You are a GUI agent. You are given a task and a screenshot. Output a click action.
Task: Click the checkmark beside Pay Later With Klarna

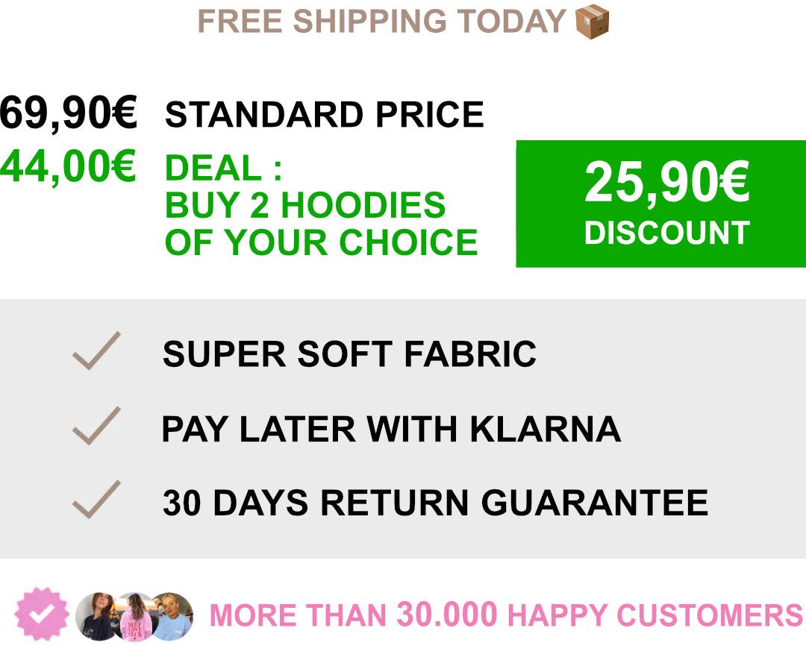pyautogui.click(x=96, y=426)
